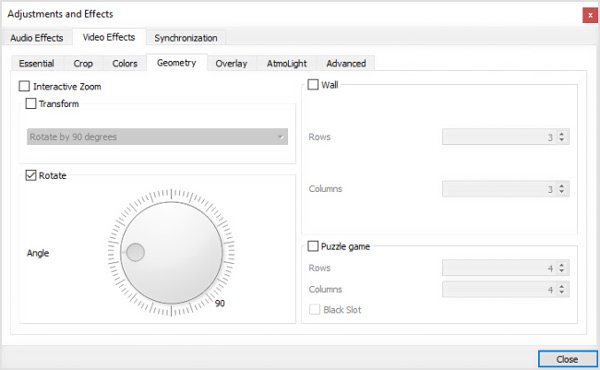Select the Advanced sub-tab
600x370 pixels.
point(346,64)
